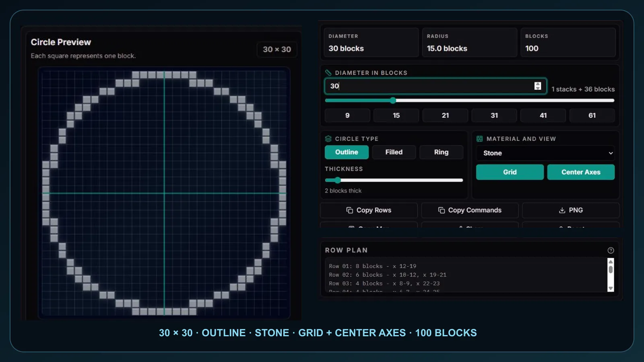The image size is (644, 362).
Task: Select the Outline circle type
Action: [347, 152]
